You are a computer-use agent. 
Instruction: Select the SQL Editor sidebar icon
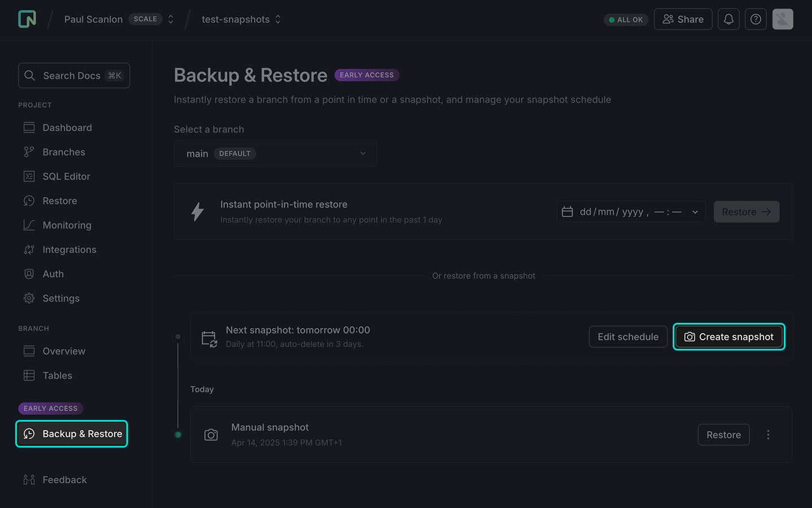tap(29, 176)
